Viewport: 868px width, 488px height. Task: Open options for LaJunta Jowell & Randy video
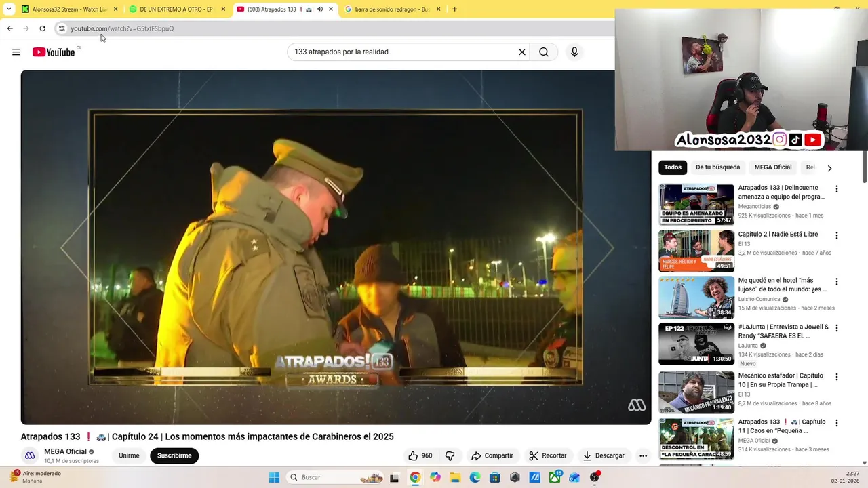click(836, 328)
